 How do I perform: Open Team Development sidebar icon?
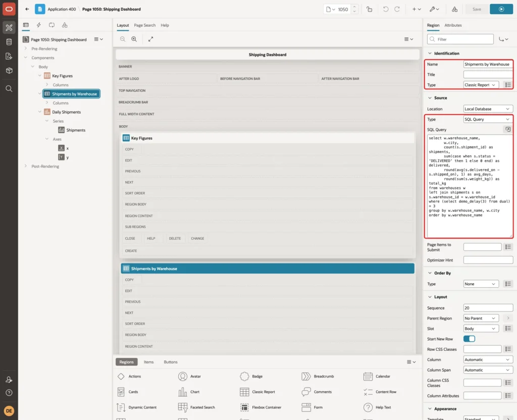[x=9, y=57]
